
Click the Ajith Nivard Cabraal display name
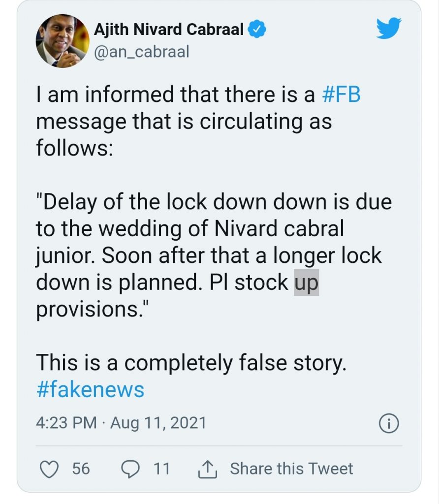pos(169,29)
